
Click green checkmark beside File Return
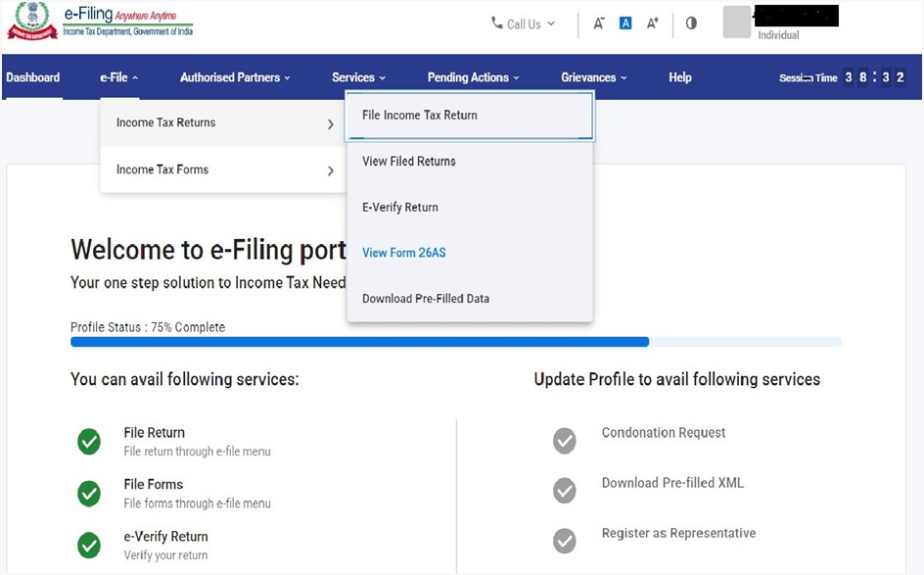(x=89, y=442)
